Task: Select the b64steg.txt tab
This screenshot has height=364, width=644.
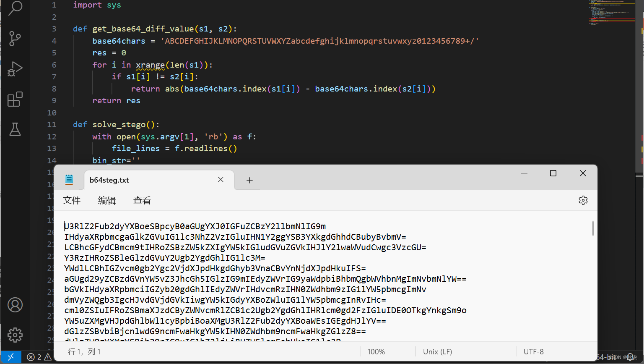Action: pos(158,180)
